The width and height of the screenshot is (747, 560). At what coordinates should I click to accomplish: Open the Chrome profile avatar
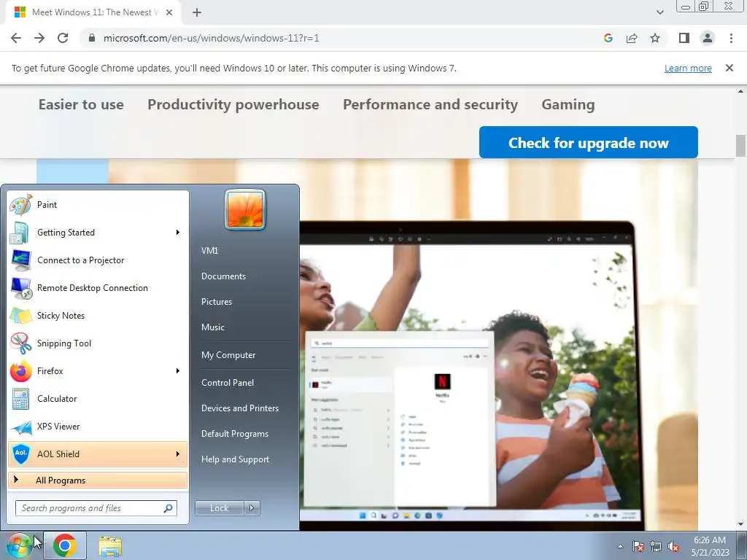pos(708,38)
